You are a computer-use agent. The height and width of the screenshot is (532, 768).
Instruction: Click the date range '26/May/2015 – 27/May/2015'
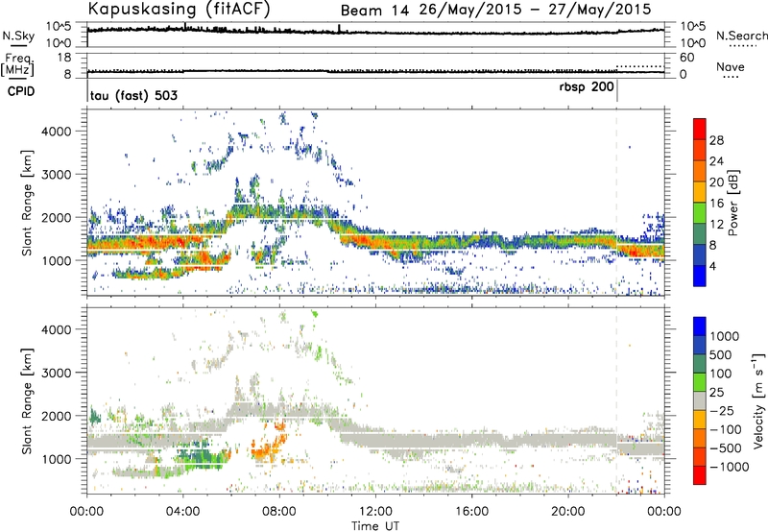click(x=535, y=10)
